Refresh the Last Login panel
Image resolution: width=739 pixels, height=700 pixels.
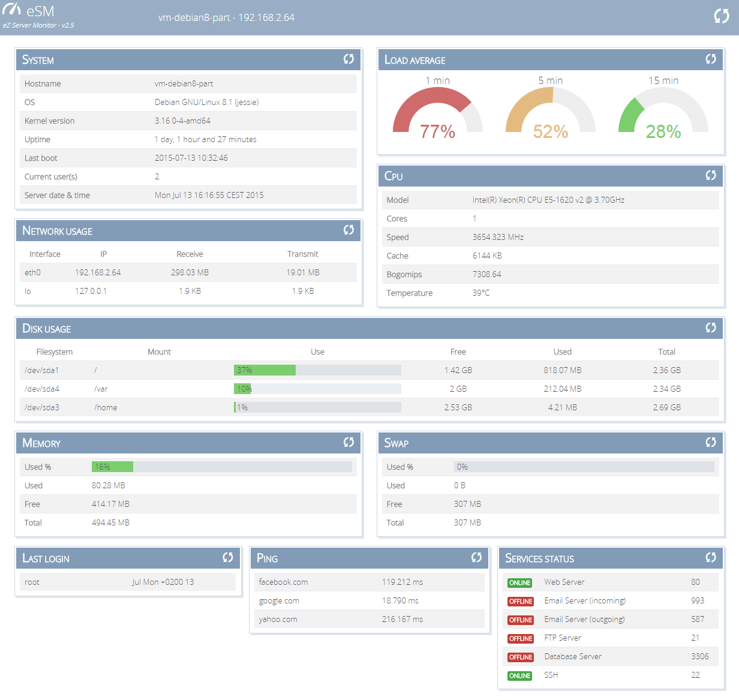tap(228, 557)
